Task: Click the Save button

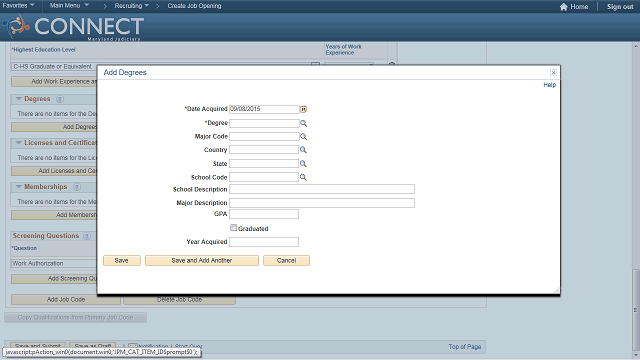Action: pyautogui.click(x=122, y=260)
